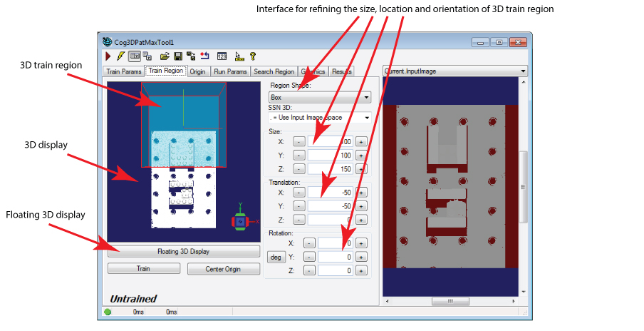Click the lightning bolt electric mode icon

click(120, 56)
